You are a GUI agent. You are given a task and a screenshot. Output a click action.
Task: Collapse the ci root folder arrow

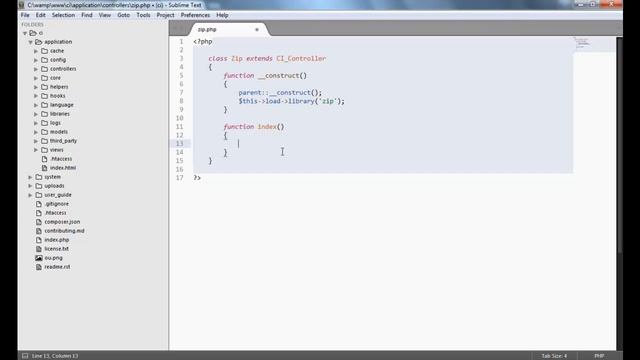[25, 33]
